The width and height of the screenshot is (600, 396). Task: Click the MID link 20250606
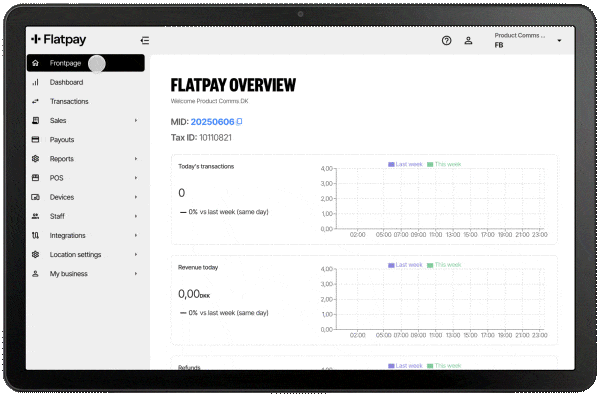click(x=212, y=122)
